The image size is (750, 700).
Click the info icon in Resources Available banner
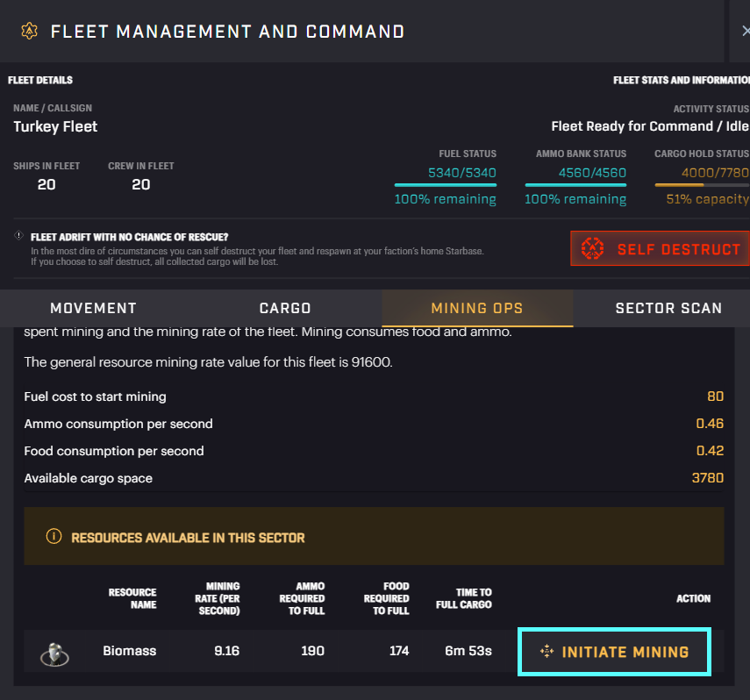point(54,536)
